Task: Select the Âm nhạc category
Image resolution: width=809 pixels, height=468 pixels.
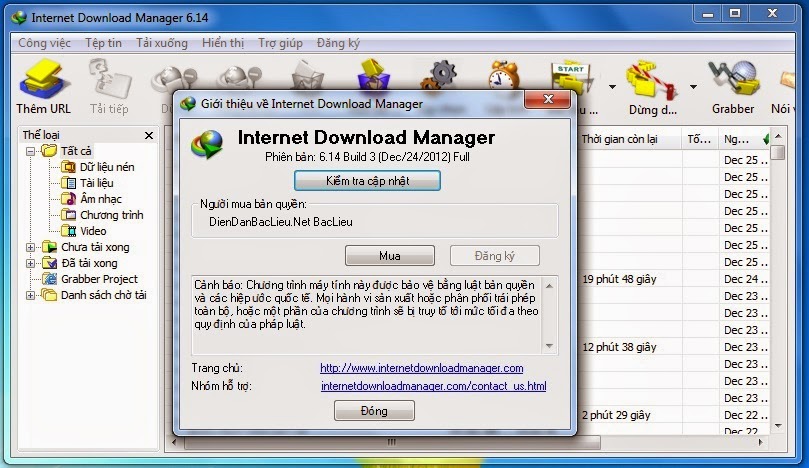Action: [101, 199]
